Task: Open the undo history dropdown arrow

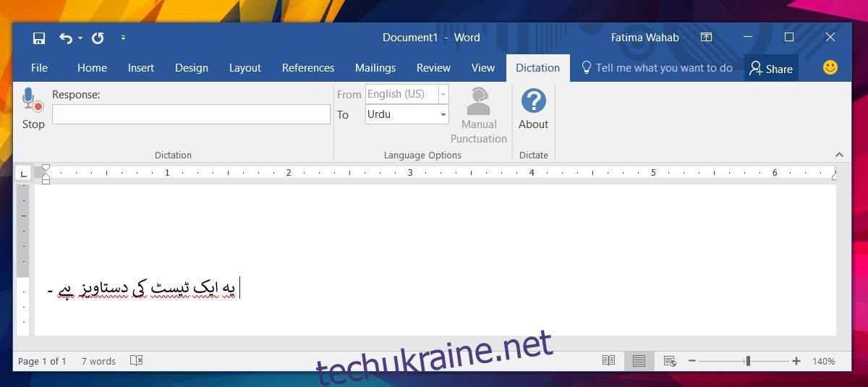Action: click(x=80, y=38)
